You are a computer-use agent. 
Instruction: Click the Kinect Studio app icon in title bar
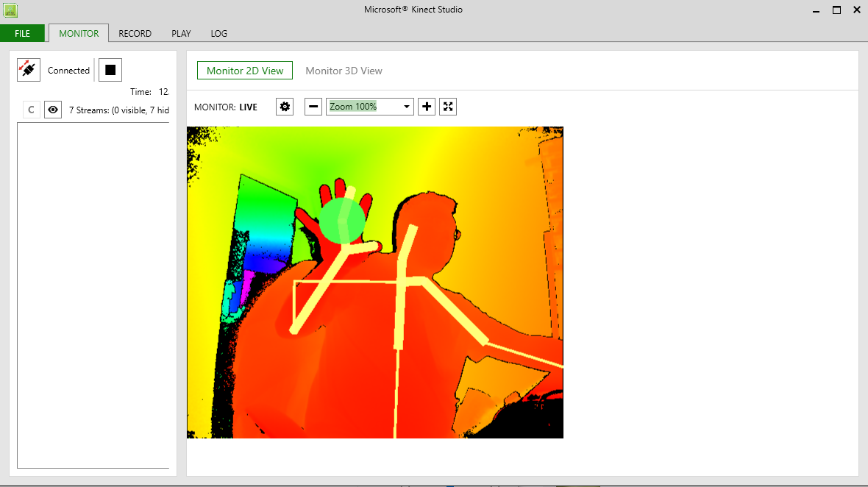[x=10, y=10]
